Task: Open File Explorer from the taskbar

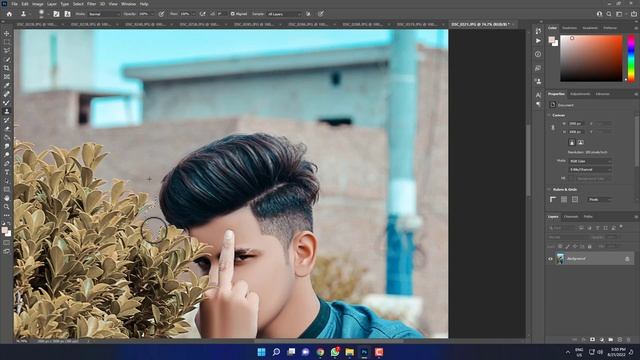Action: coord(350,352)
